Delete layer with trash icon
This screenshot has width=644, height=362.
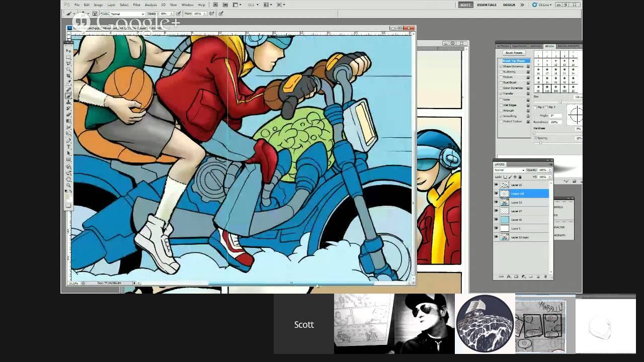(x=545, y=277)
